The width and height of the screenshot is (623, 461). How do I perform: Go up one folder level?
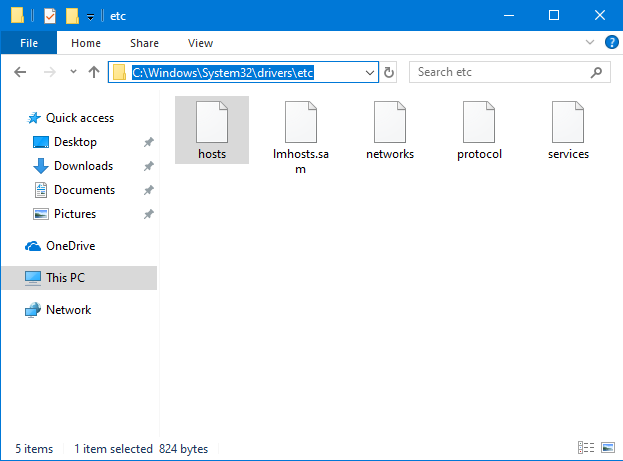(x=94, y=72)
